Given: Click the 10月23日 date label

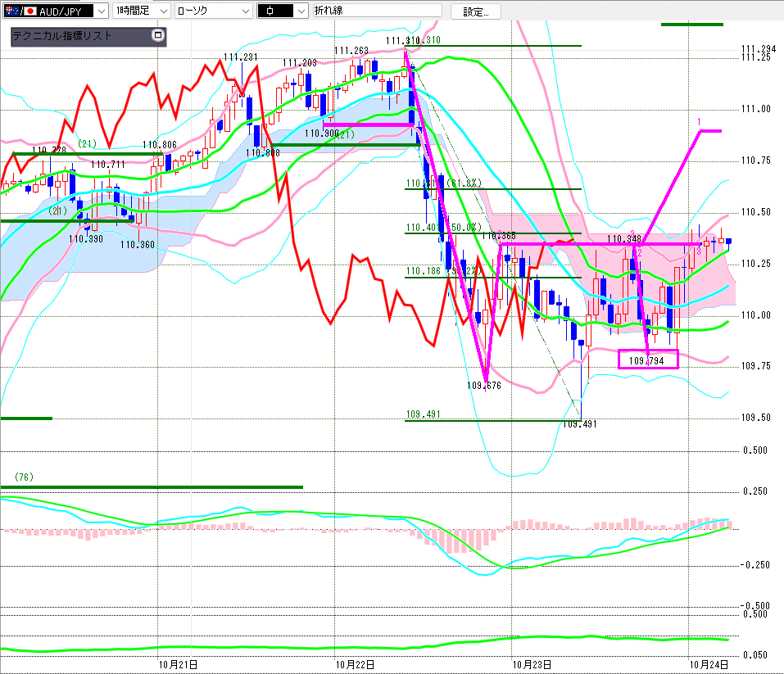Looking at the screenshot, I should click(x=532, y=664).
